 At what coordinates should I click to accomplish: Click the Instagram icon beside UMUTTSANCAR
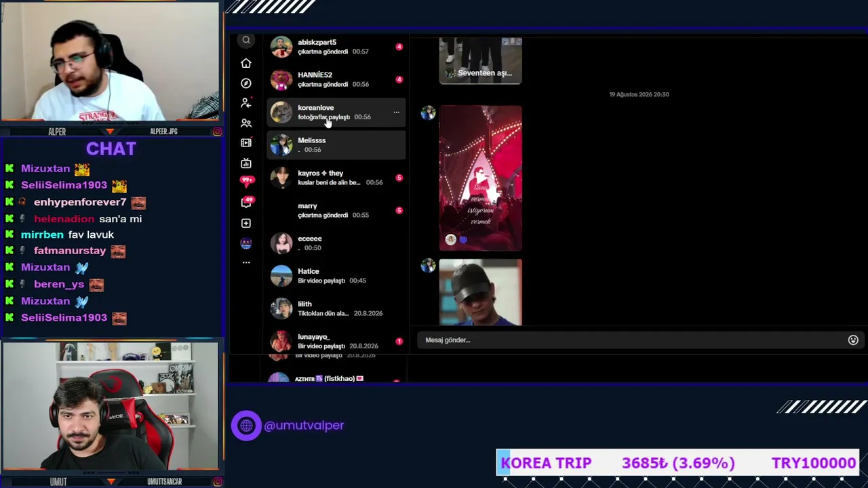(x=217, y=482)
